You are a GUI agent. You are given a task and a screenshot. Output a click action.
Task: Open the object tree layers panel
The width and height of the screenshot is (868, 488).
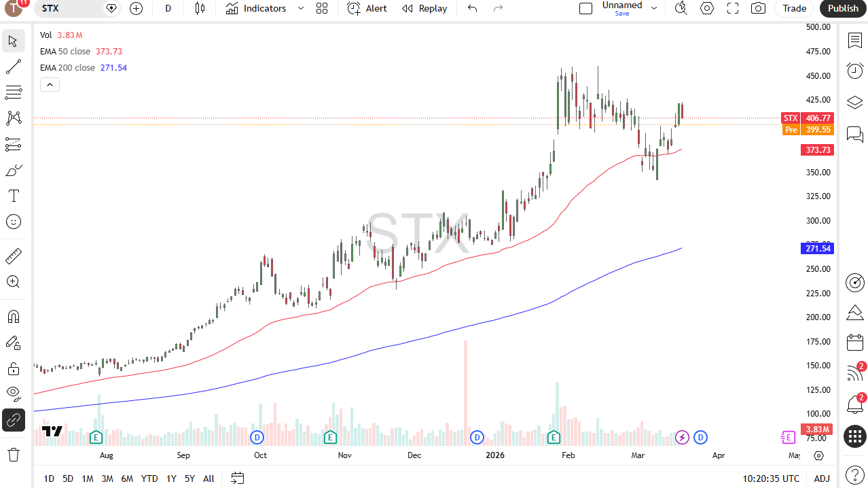854,102
